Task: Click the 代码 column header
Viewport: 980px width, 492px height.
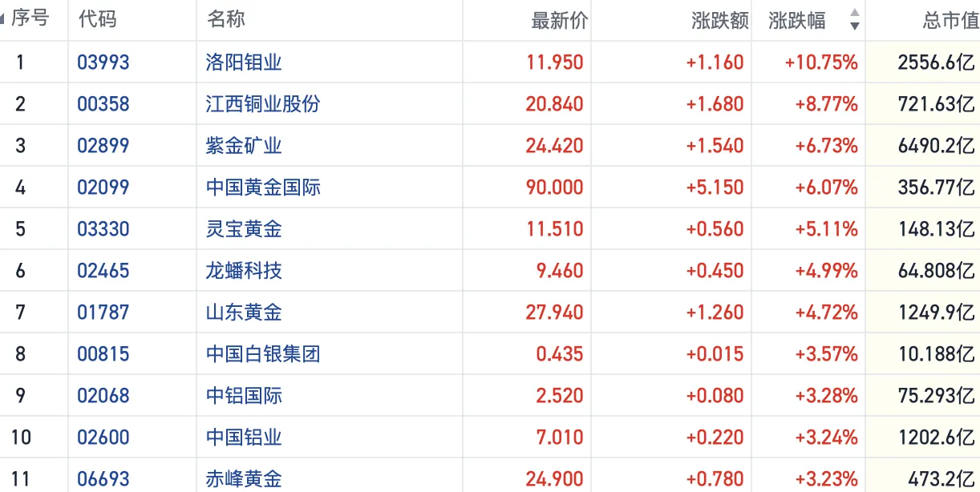Action: tap(97, 20)
